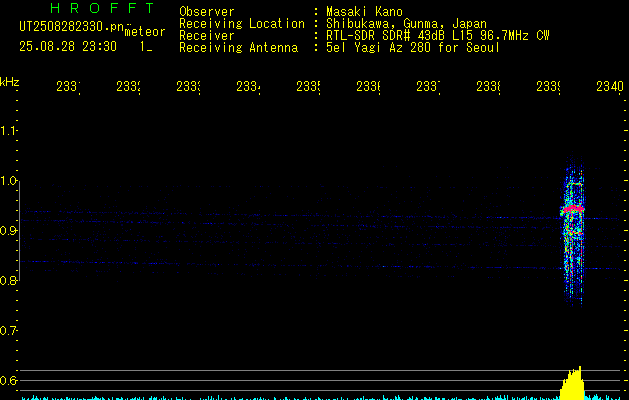The height and width of the screenshot is (400, 629).
Task: Click the 'Receiving Antenna' label
Action: (238, 48)
